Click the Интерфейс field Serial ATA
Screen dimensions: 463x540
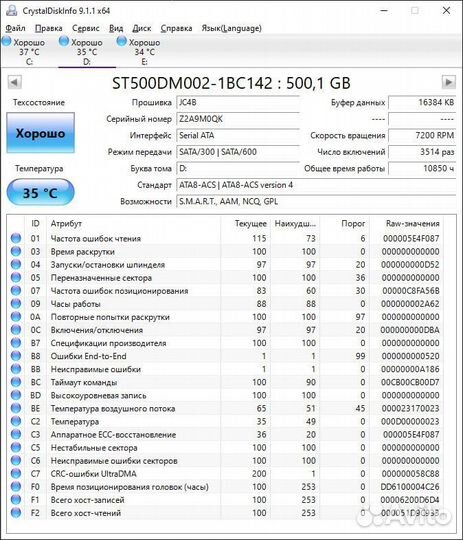click(x=238, y=135)
